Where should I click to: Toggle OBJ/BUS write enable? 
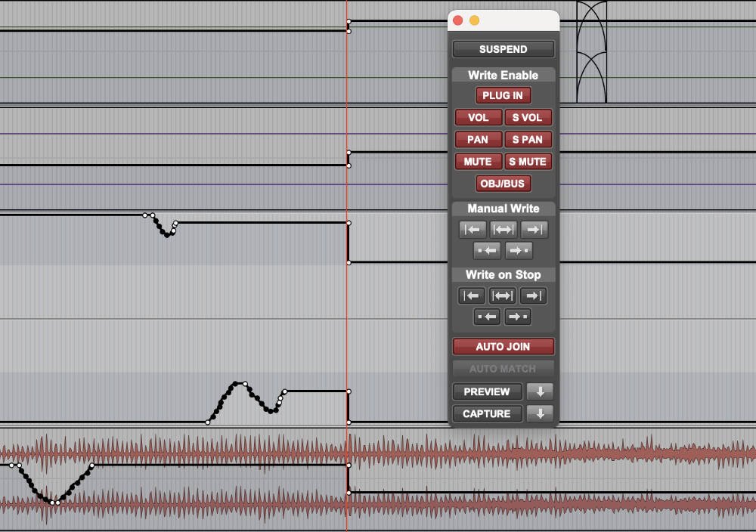pyautogui.click(x=503, y=184)
